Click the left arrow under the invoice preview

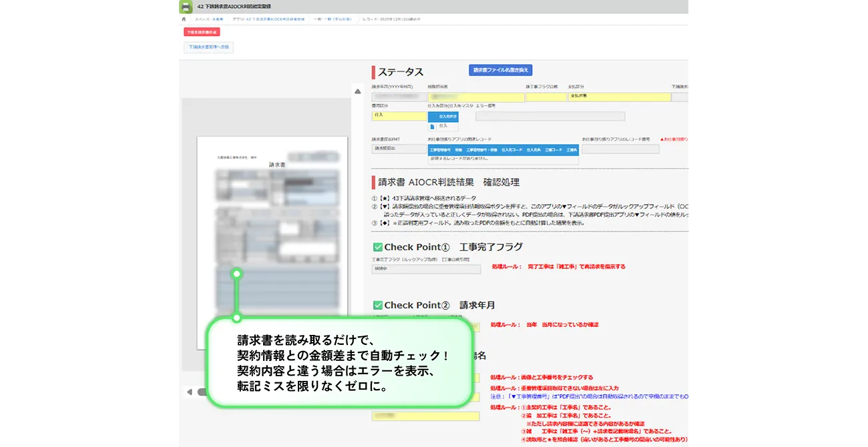(x=190, y=392)
